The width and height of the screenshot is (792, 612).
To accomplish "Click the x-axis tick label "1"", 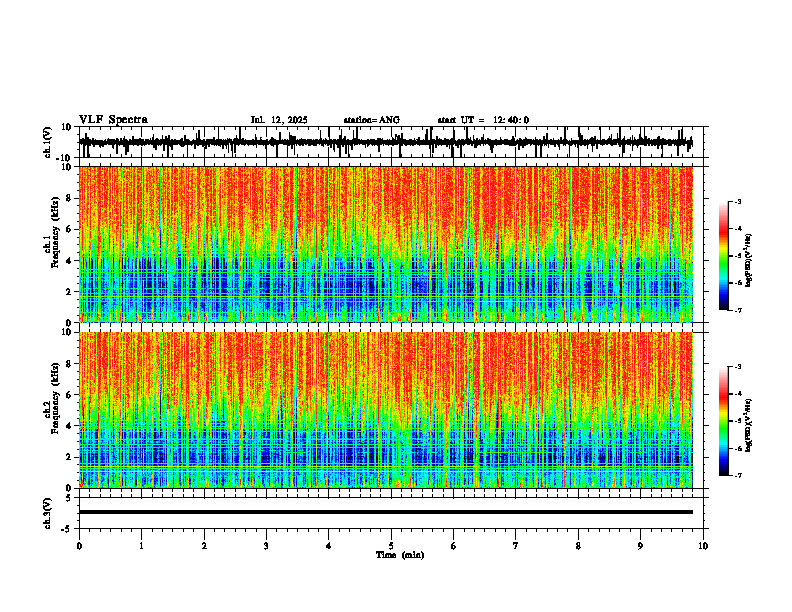I will tap(141, 546).
